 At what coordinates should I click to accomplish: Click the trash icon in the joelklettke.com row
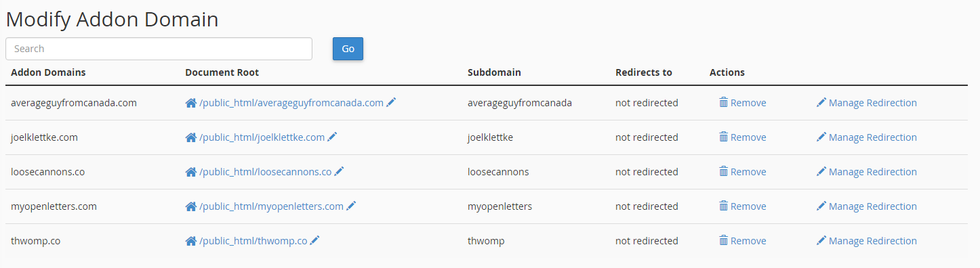coord(723,137)
